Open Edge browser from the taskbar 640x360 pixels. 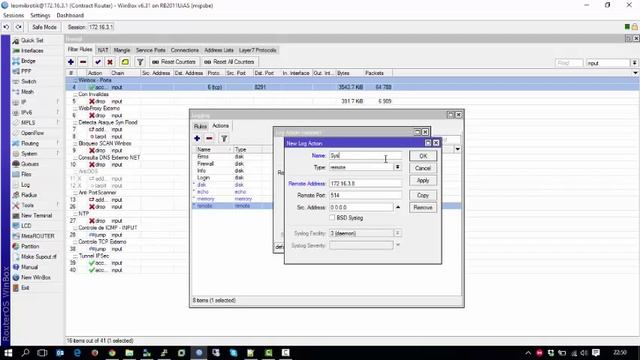(77, 353)
